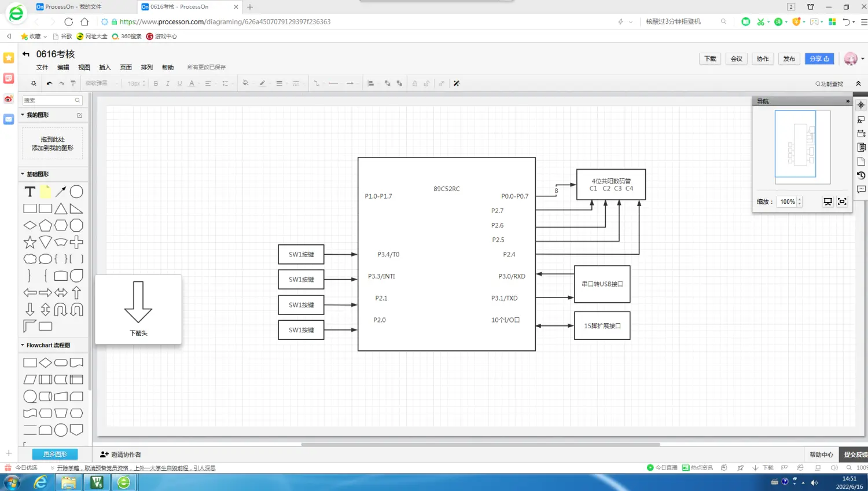Collapse the 基础图形 shapes section
868x491 pixels.
(23, 174)
